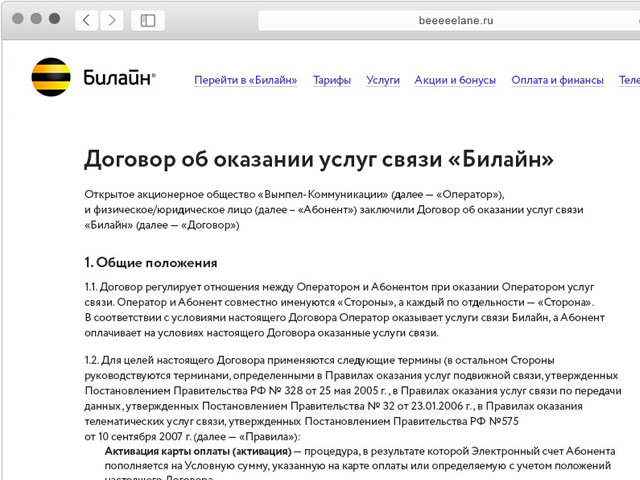Image resolution: width=640 pixels, height=480 pixels.
Task: Click the text «Открытое акционерное общество «Вымпел-Коммуникации»»
Action: click(x=236, y=194)
